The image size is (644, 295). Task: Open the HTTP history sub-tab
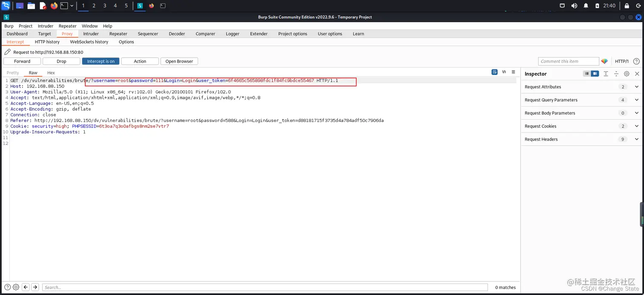click(x=47, y=42)
